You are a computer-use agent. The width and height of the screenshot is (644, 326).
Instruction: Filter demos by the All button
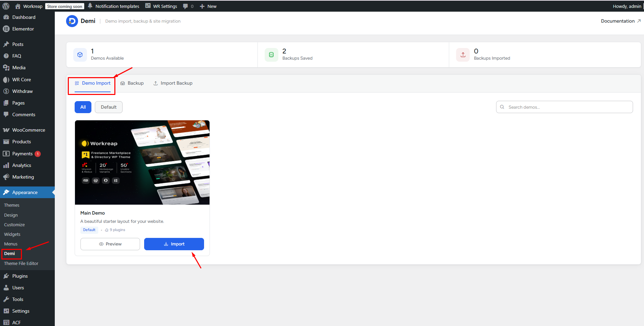click(83, 107)
